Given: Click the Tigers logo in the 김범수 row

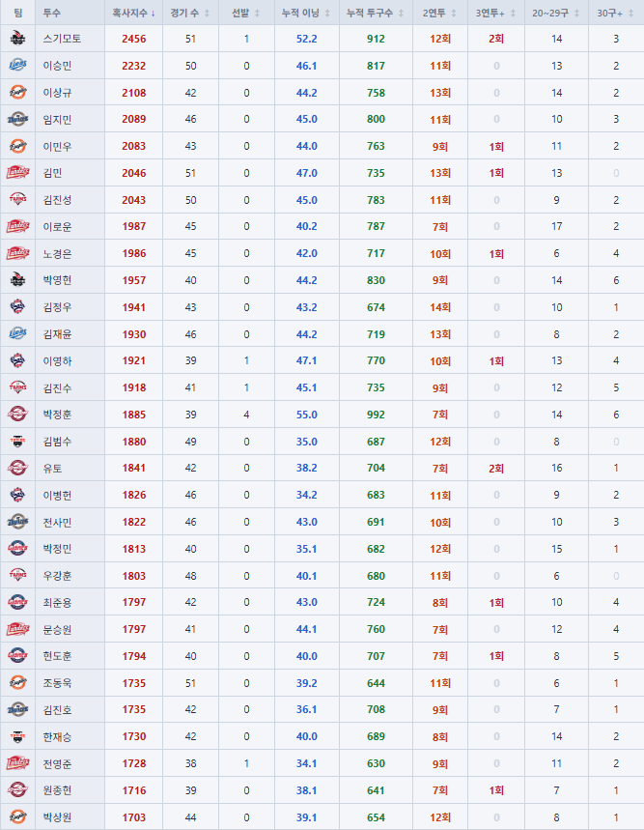Looking at the screenshot, I should coord(17,442).
